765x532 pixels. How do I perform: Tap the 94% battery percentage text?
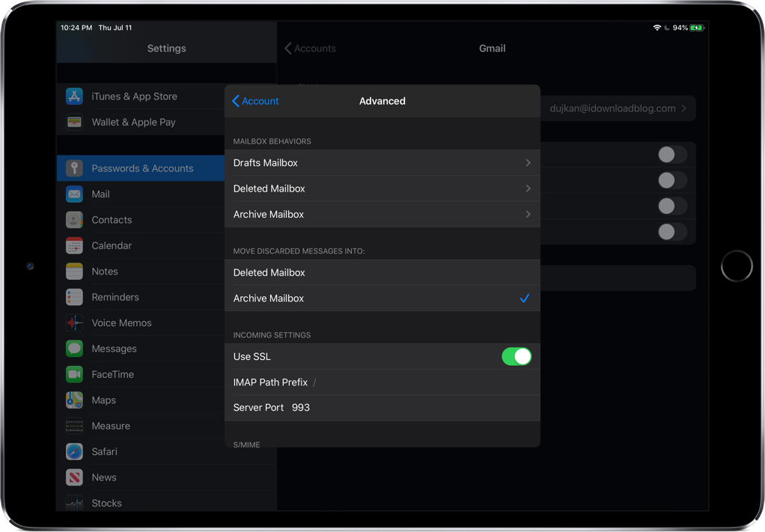point(680,28)
